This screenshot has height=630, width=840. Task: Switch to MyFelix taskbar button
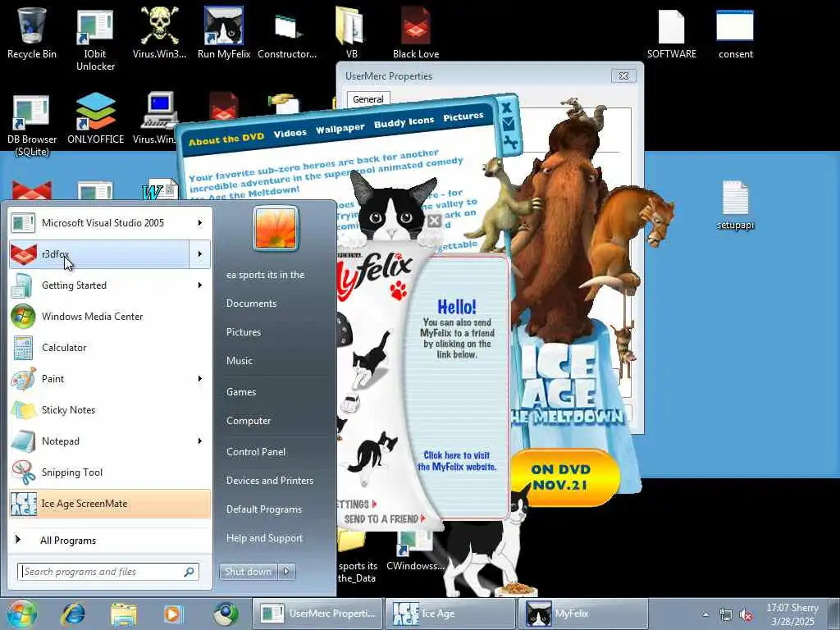[x=583, y=614]
